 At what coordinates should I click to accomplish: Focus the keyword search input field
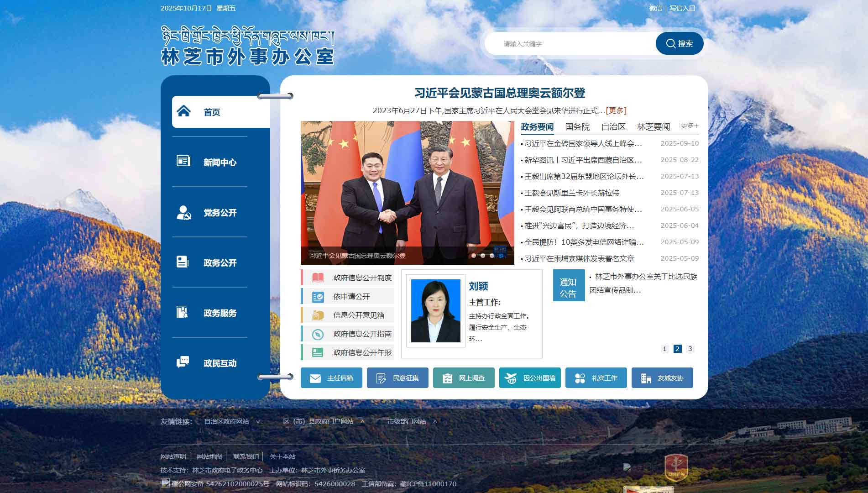click(x=570, y=43)
